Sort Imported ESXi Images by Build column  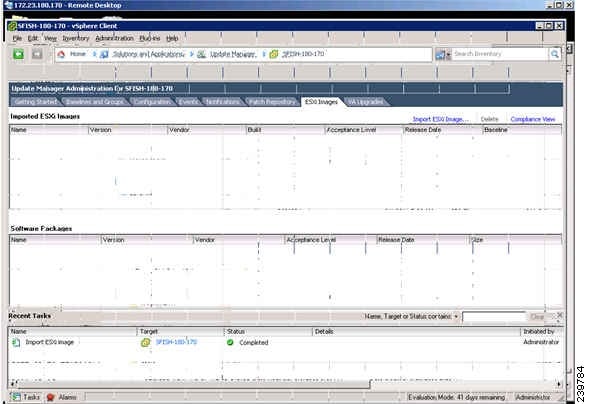pos(285,130)
